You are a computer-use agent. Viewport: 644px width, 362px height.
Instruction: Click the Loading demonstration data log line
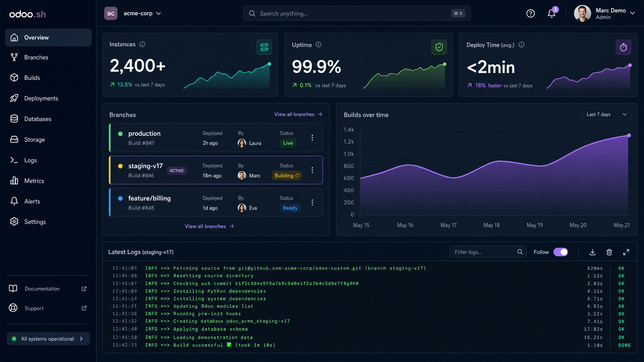click(371, 337)
